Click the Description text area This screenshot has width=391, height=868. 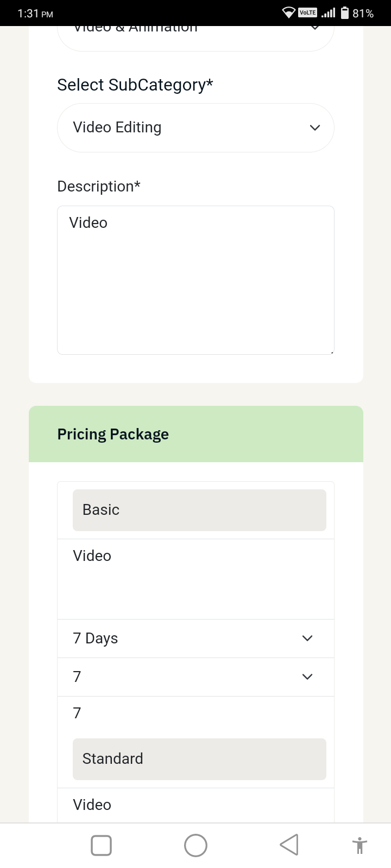[x=195, y=280]
